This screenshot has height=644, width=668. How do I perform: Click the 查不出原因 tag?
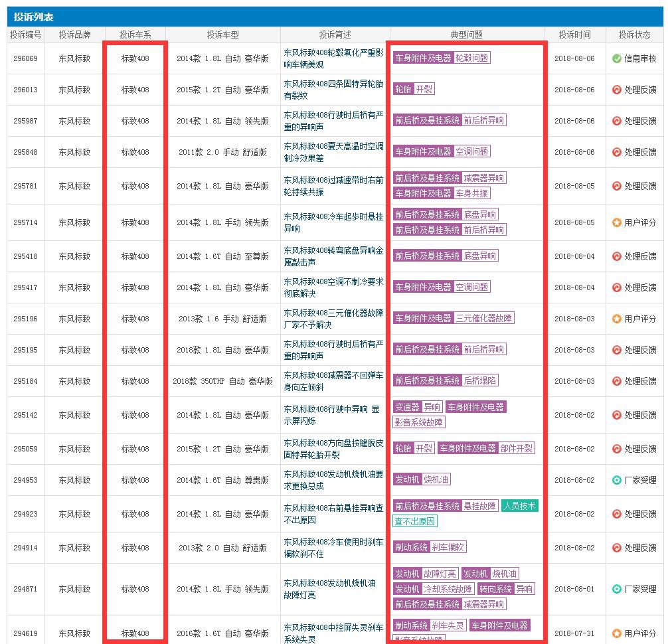(414, 521)
